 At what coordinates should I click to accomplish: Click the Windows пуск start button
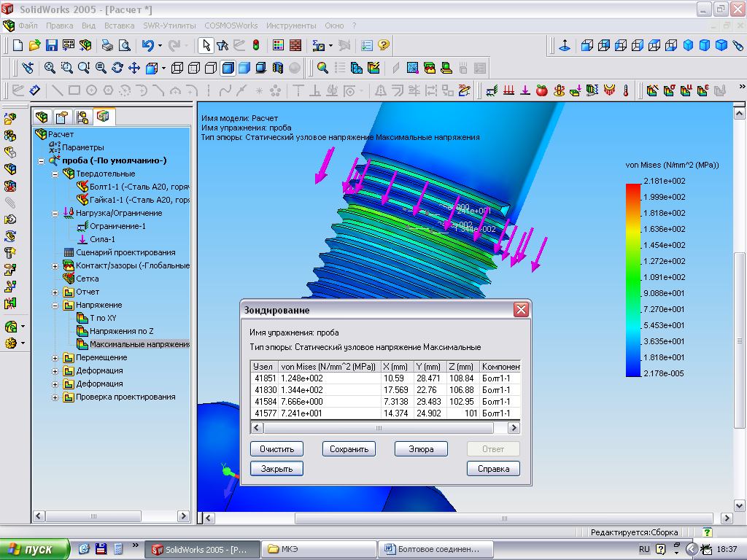coord(34,549)
